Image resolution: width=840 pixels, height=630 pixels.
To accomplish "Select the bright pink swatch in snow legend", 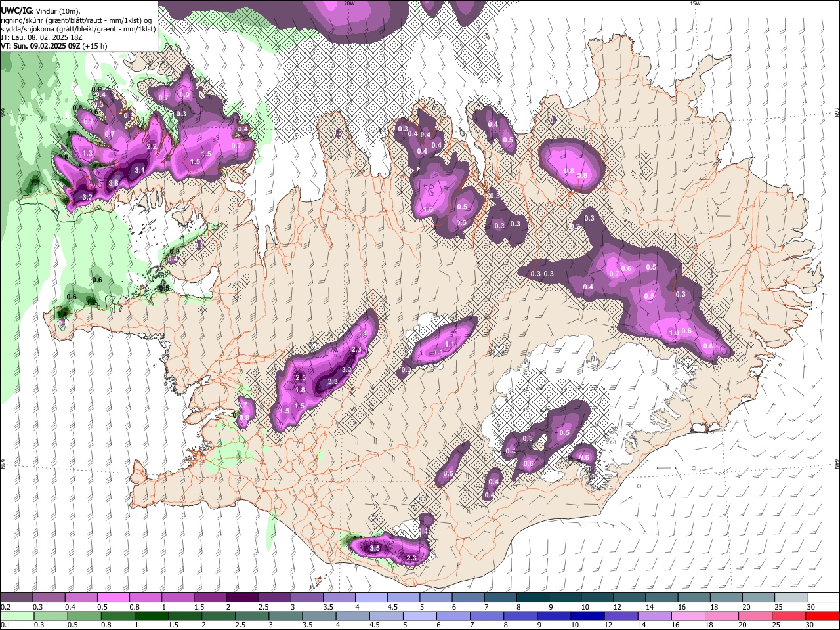I will (113, 598).
